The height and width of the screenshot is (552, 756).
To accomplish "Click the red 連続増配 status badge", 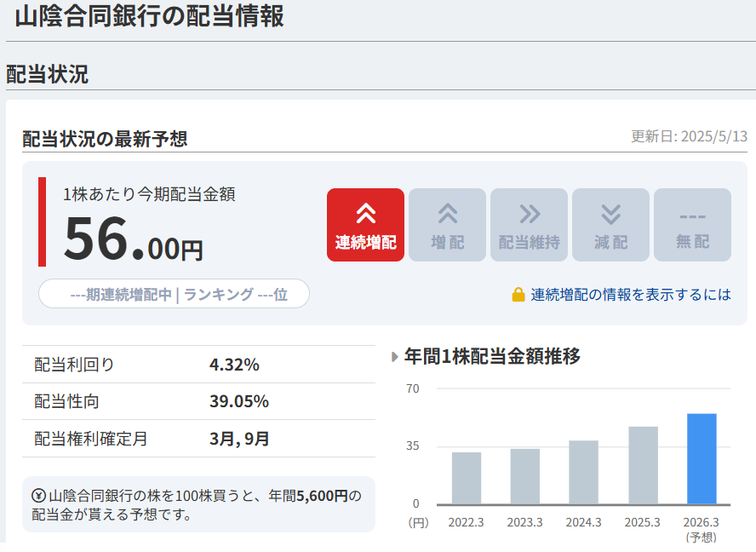I will pos(365,225).
